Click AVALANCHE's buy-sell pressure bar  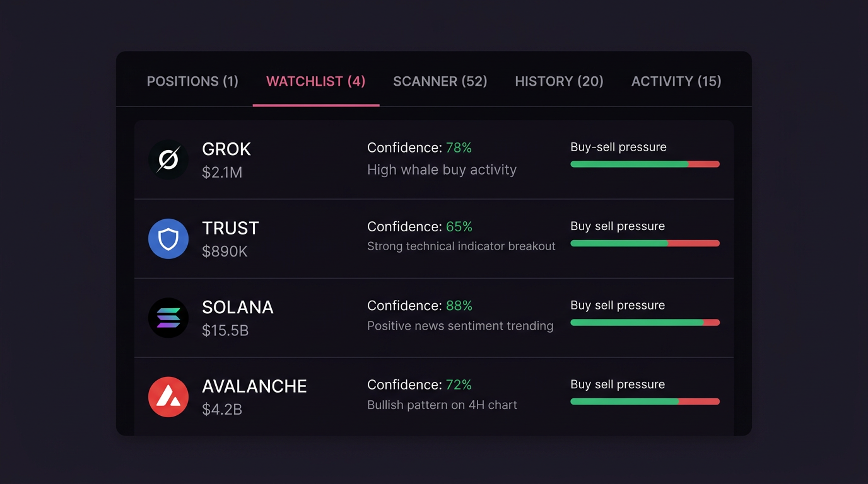(645, 401)
